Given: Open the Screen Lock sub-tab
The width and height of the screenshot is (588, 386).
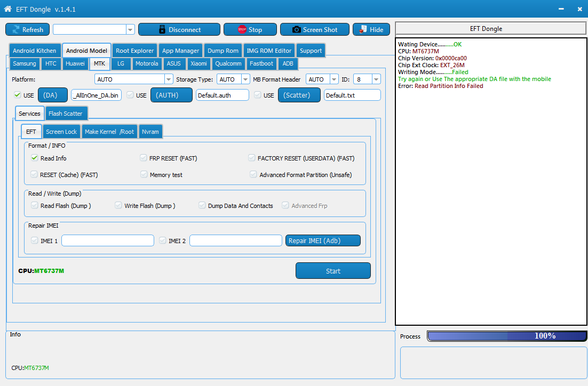Looking at the screenshot, I should point(61,132).
